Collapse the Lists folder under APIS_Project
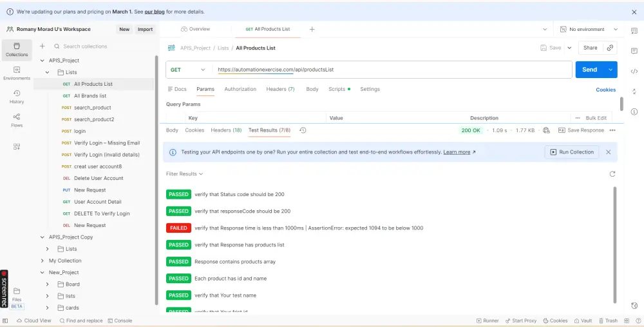 [x=48, y=72]
